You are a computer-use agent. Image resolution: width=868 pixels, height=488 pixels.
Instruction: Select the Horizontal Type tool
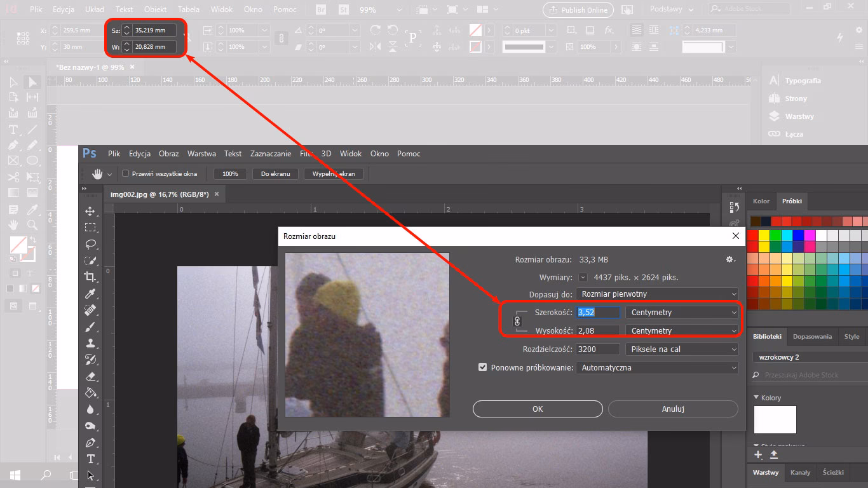[91, 458]
